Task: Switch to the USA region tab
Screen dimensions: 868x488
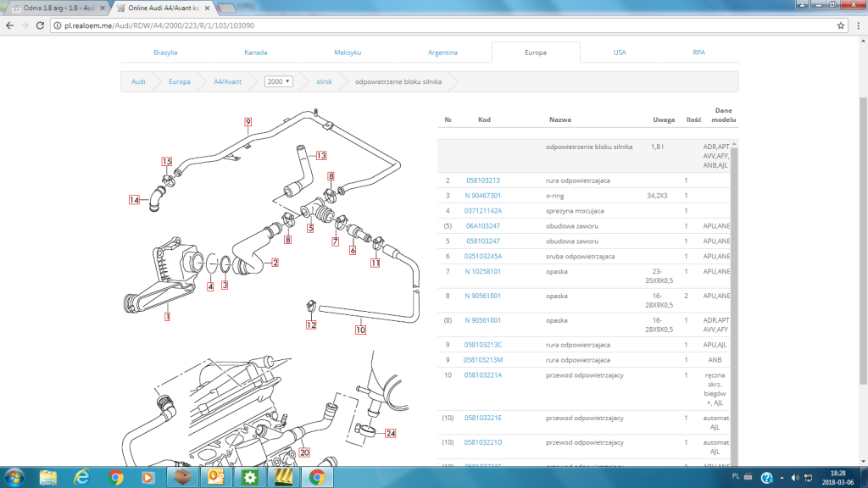Action: (x=620, y=53)
